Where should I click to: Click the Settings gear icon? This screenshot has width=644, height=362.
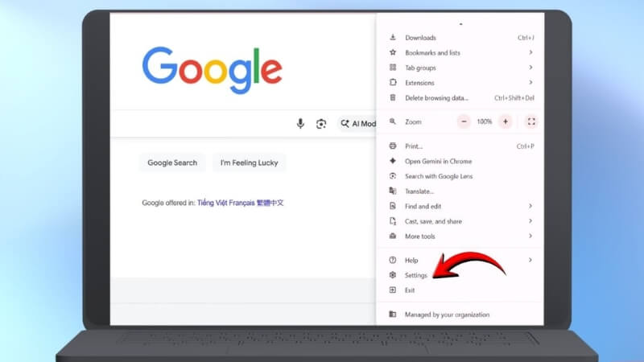pos(393,275)
